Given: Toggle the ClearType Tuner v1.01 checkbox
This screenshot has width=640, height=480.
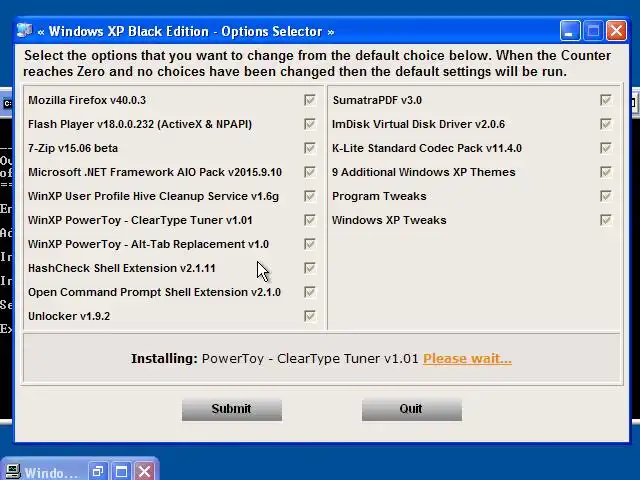Looking at the screenshot, I should point(310,220).
